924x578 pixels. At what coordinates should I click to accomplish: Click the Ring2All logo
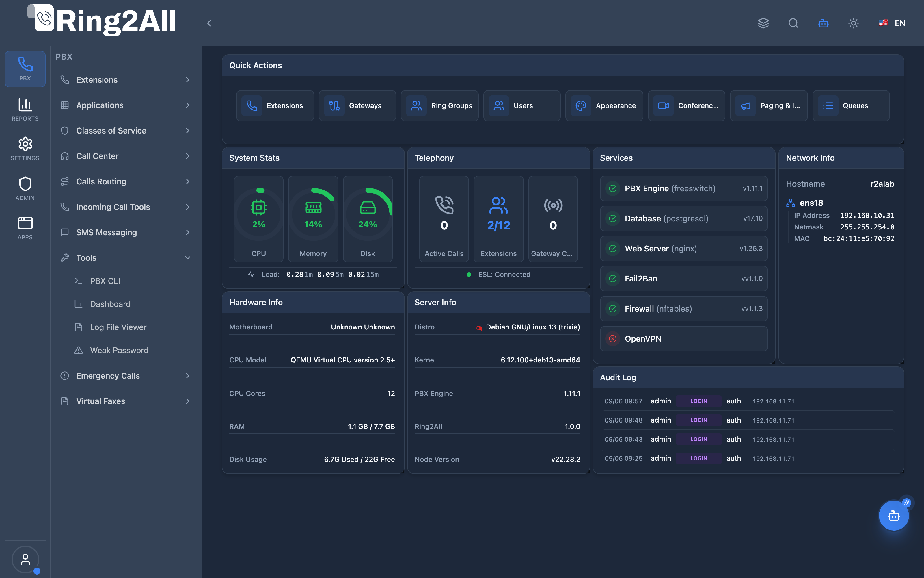coord(102,20)
